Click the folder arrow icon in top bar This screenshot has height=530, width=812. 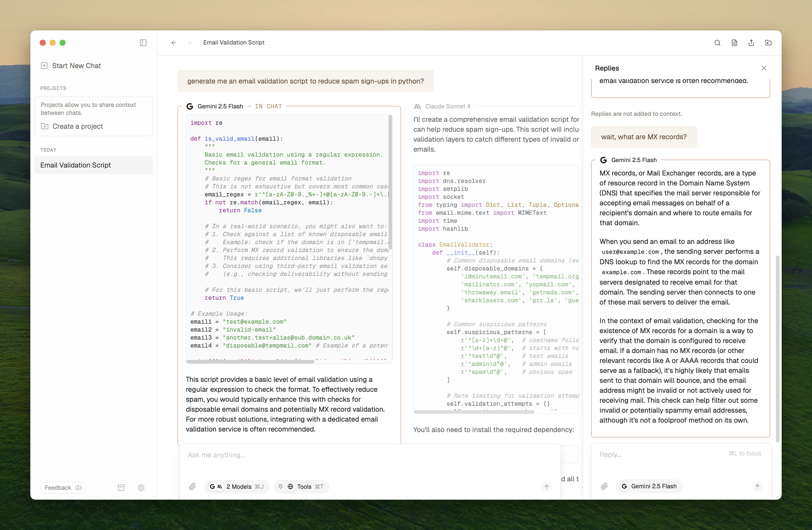[x=768, y=43]
